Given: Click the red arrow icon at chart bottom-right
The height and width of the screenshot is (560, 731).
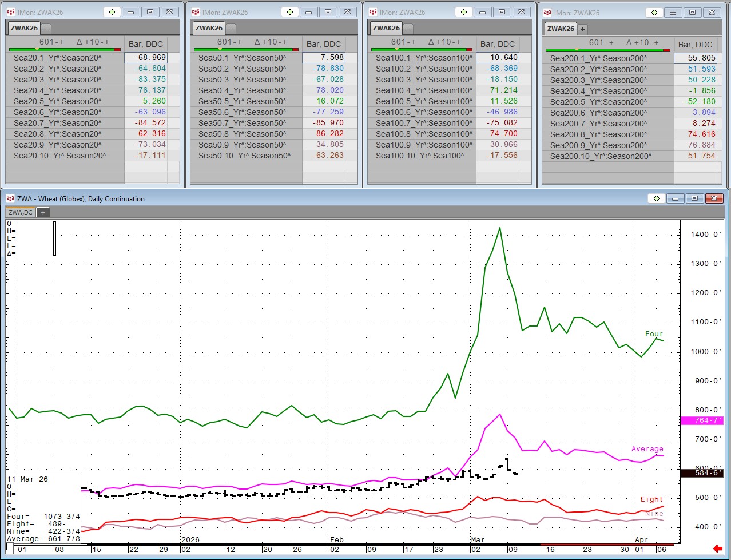Looking at the screenshot, I should coord(718,549).
